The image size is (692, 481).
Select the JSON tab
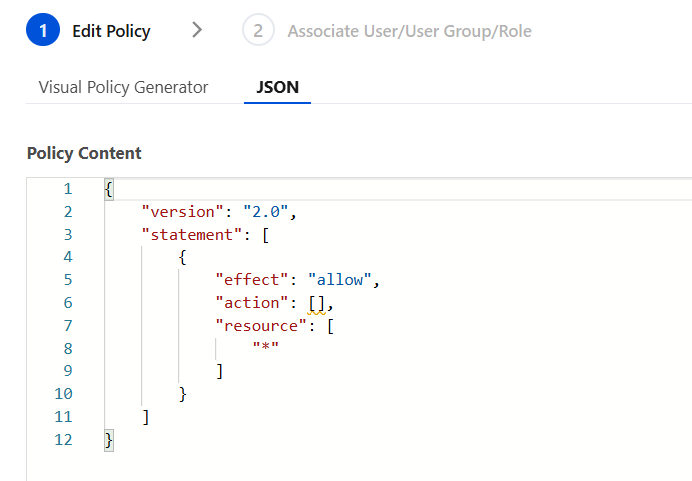coord(277,87)
